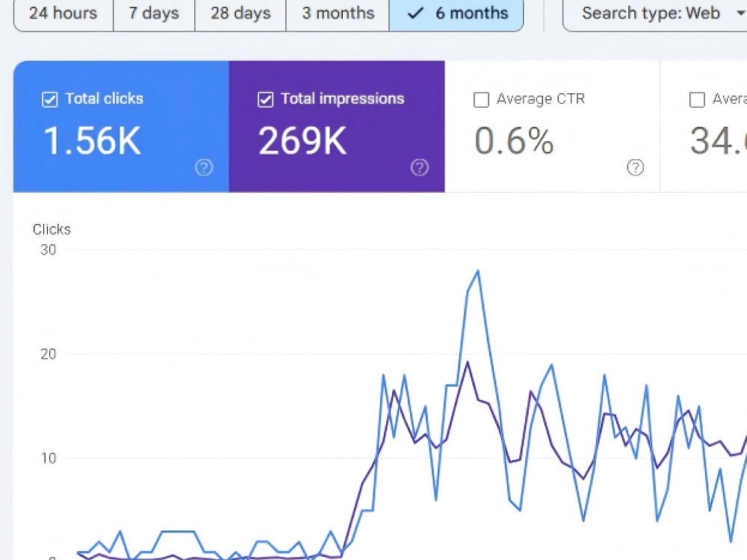The width and height of the screenshot is (747, 560).
Task: Click the tallest peak of the clicks line
Action: coord(478,271)
